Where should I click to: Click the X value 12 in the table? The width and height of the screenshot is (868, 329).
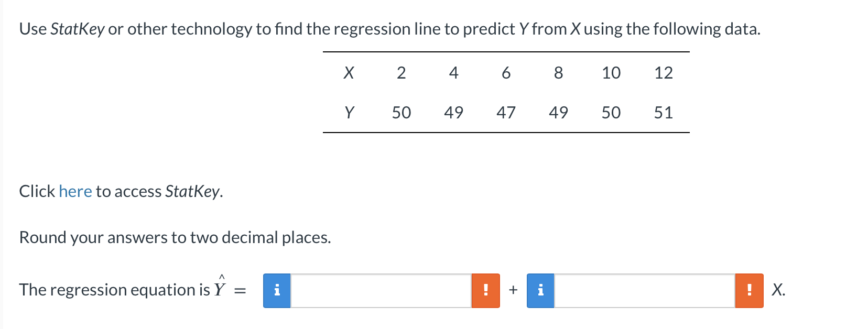pos(663,73)
